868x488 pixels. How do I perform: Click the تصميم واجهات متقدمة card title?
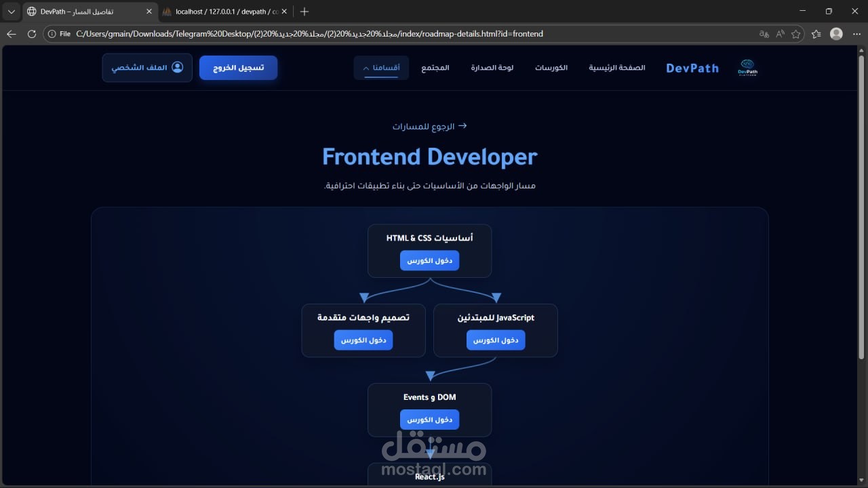363,317
